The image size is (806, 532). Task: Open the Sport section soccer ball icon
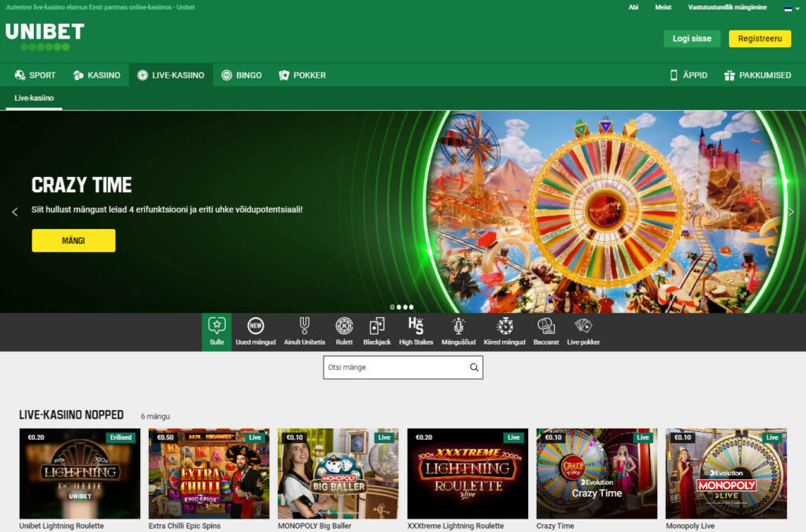click(x=20, y=75)
